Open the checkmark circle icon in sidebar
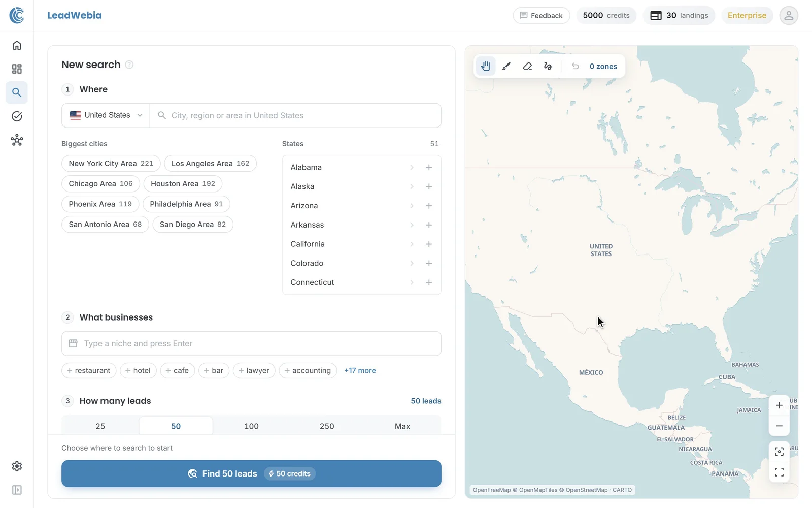The image size is (812, 508). tap(17, 116)
